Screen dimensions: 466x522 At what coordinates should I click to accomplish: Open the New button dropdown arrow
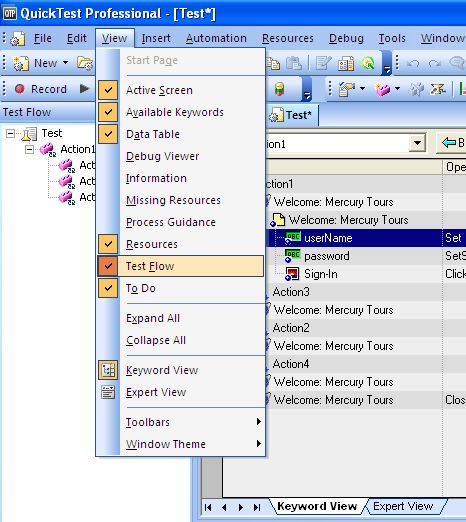(x=65, y=63)
